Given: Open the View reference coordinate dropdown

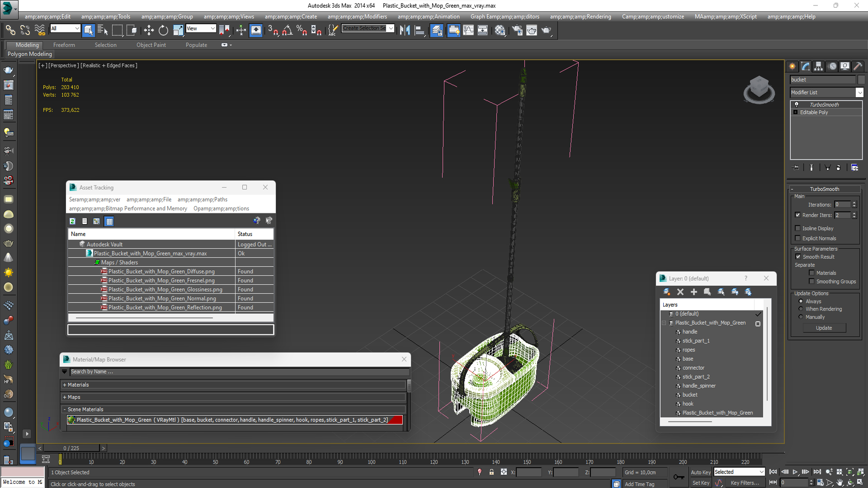Looking at the screenshot, I should pos(201,28).
